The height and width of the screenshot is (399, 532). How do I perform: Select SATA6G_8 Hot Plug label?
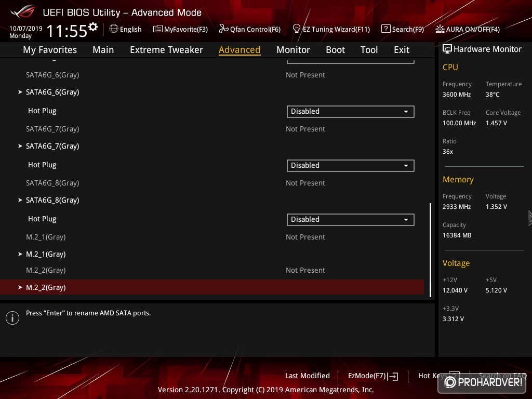coord(42,219)
